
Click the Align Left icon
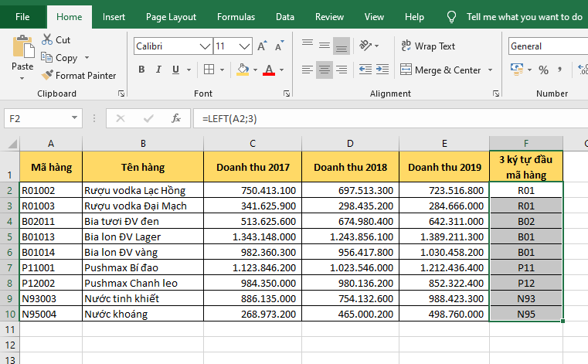307,70
